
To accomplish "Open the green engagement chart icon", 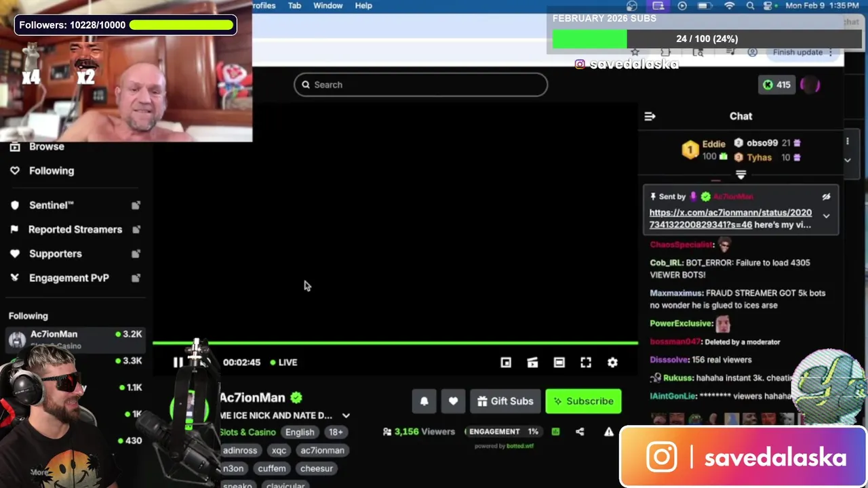I will pos(555,432).
